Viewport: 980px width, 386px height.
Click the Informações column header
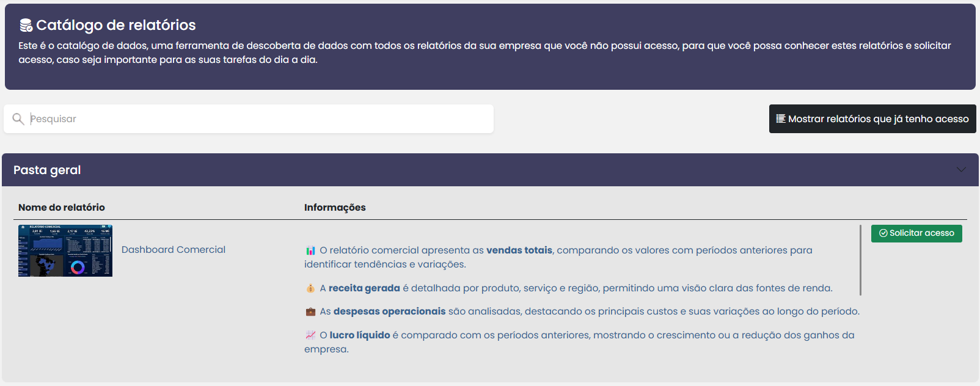pos(335,208)
